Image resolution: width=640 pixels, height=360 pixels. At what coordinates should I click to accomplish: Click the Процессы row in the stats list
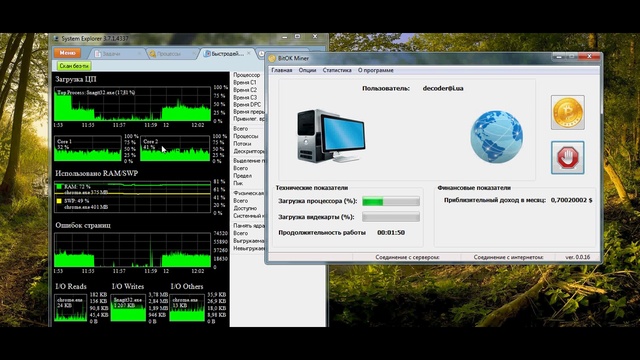(246, 136)
